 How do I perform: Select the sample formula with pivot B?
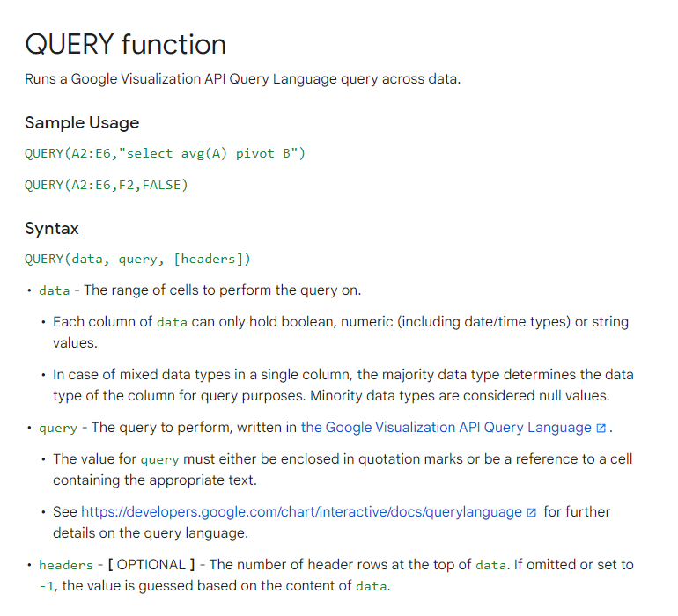[x=165, y=153]
